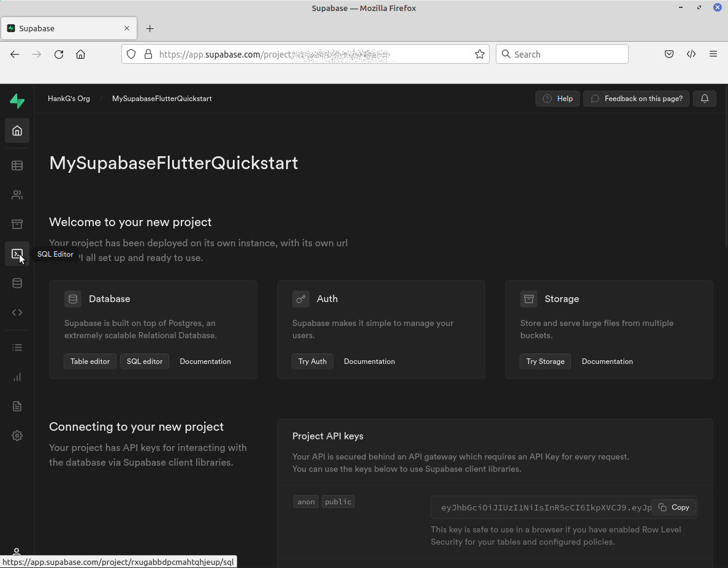The width and height of the screenshot is (728, 568).
Task: Click the notifications bell icon
Action: point(705,99)
